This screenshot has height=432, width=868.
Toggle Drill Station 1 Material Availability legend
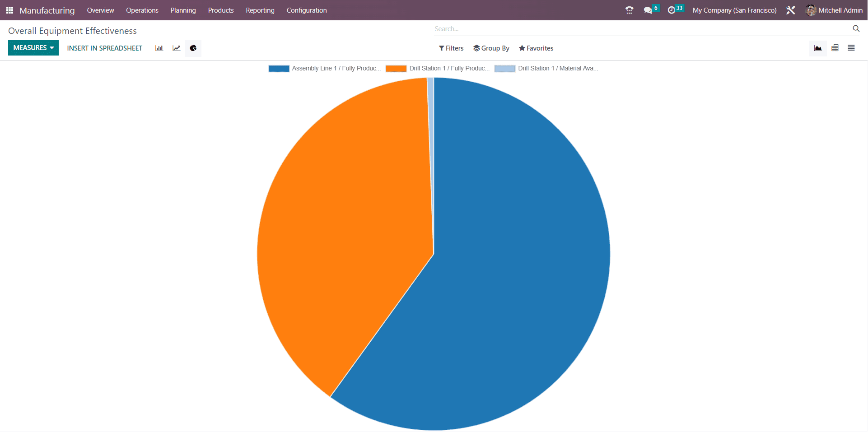click(546, 69)
